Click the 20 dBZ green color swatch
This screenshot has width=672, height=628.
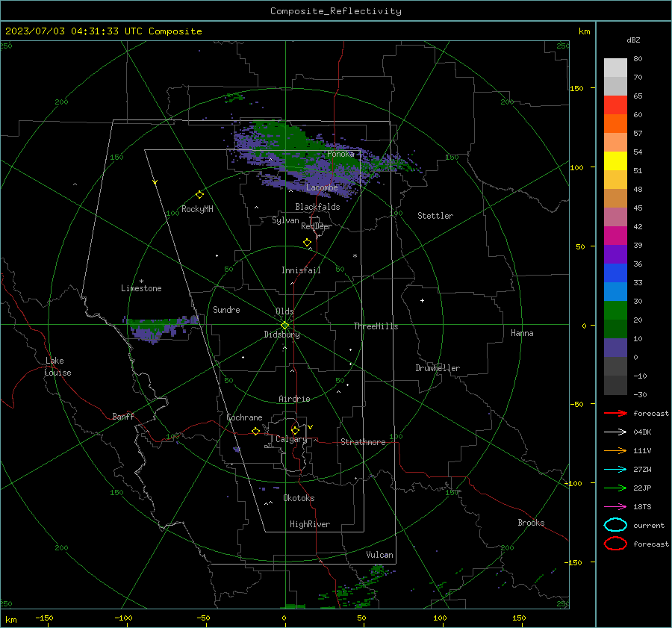tap(615, 311)
